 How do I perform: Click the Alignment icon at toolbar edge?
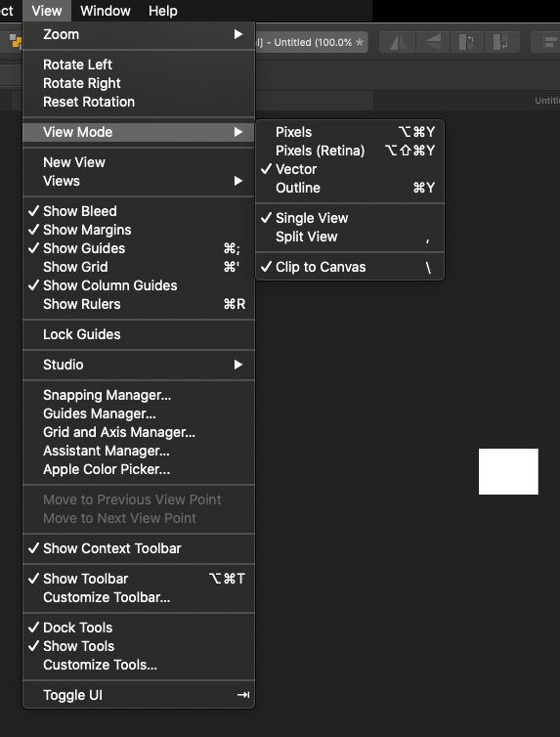click(x=548, y=42)
